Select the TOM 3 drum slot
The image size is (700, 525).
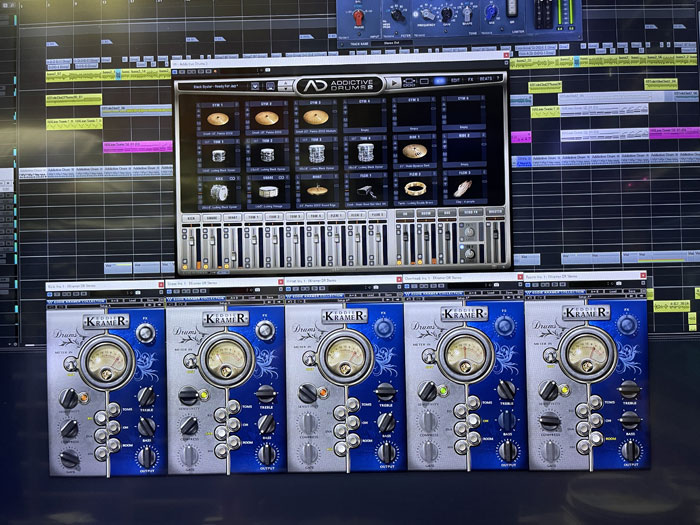click(316, 154)
